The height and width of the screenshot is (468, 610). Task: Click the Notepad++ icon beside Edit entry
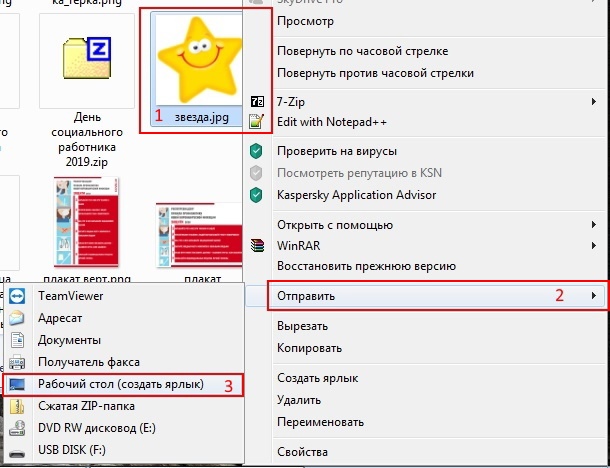point(257,122)
